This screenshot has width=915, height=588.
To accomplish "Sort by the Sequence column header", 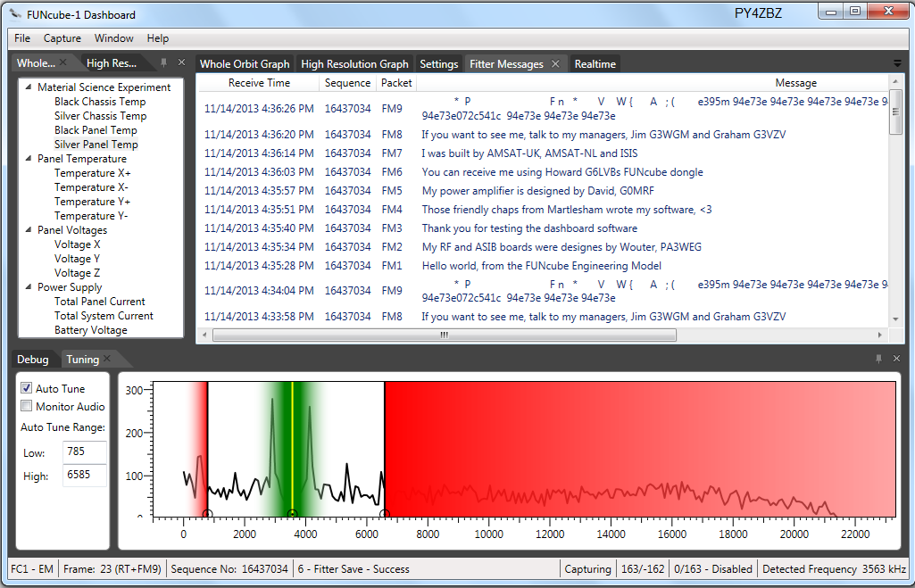I will point(348,83).
